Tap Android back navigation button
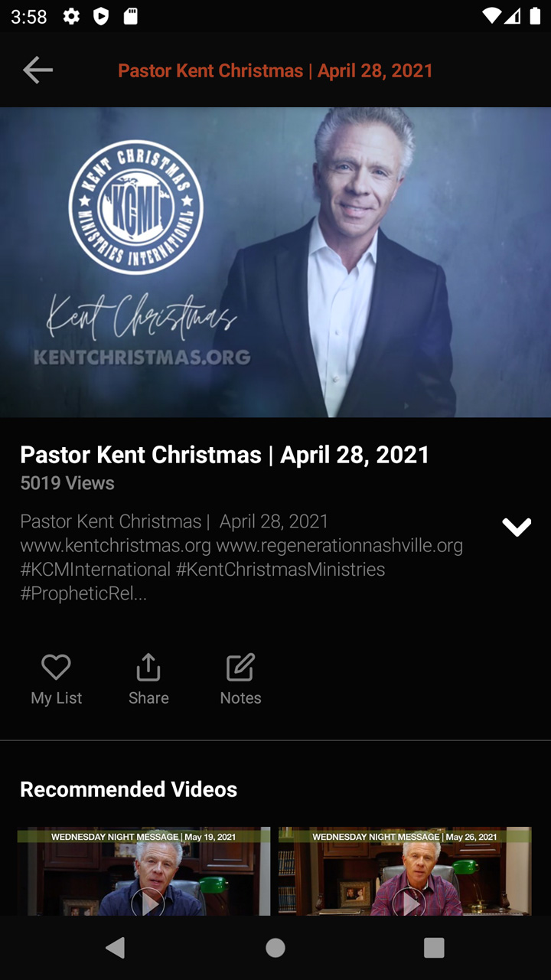The image size is (551, 980). click(x=116, y=948)
